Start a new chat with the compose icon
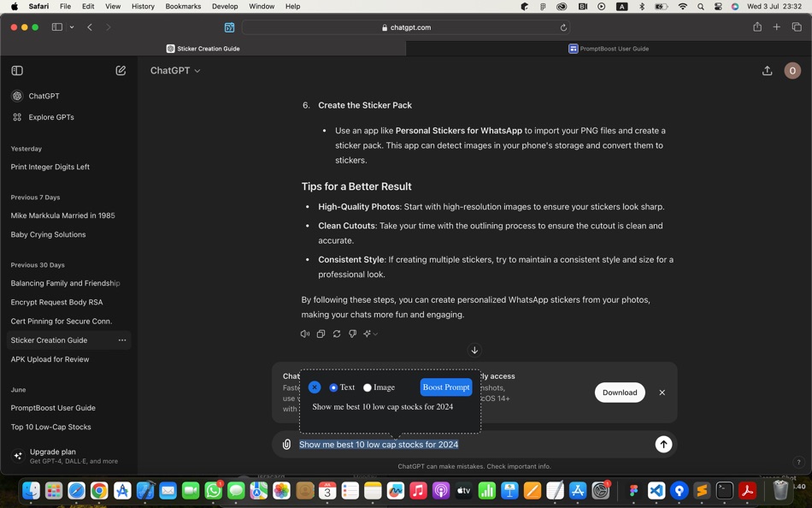 click(121, 70)
